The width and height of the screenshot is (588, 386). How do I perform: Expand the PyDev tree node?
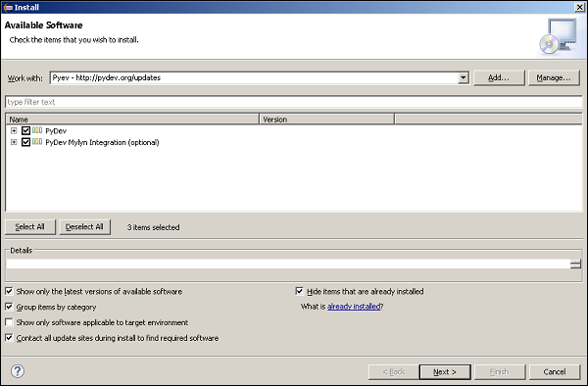tap(14, 130)
